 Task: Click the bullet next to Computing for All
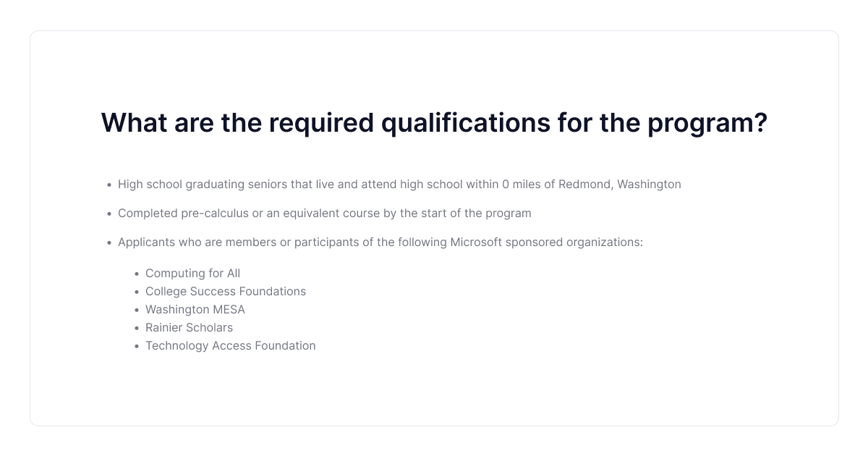point(136,274)
